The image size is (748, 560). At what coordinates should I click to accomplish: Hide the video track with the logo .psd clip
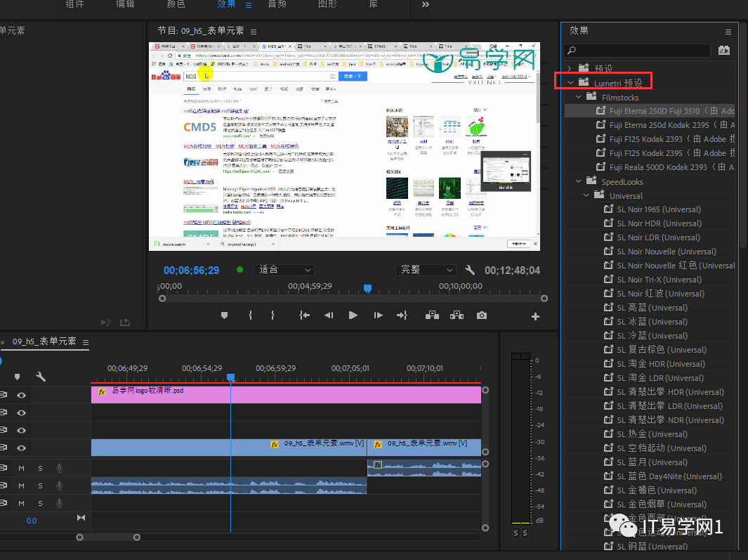tap(22, 396)
